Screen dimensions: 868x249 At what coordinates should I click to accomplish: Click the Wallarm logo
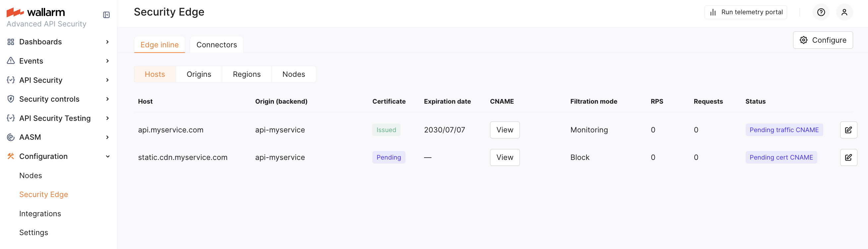click(36, 13)
